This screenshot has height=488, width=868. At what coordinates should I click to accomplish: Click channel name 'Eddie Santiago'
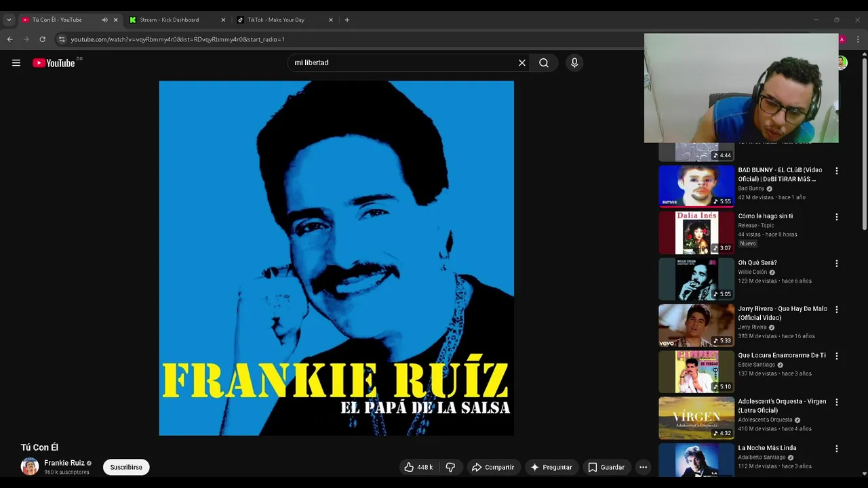pyautogui.click(x=756, y=365)
